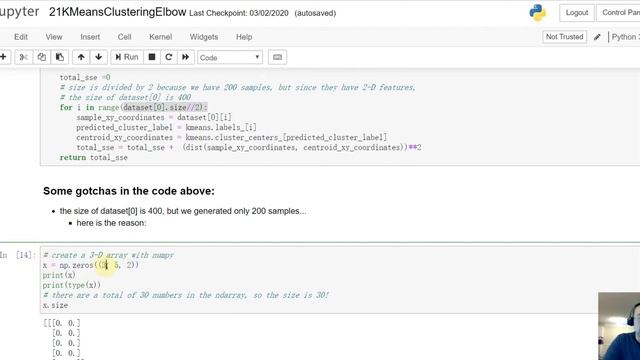Click the webcam video thumbnail
Screen dimensions: 640x360
619,326
